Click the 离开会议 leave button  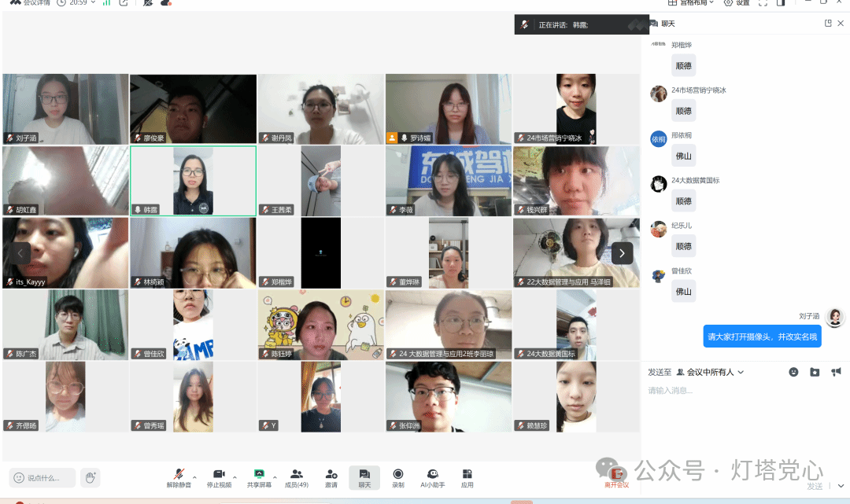click(x=617, y=478)
